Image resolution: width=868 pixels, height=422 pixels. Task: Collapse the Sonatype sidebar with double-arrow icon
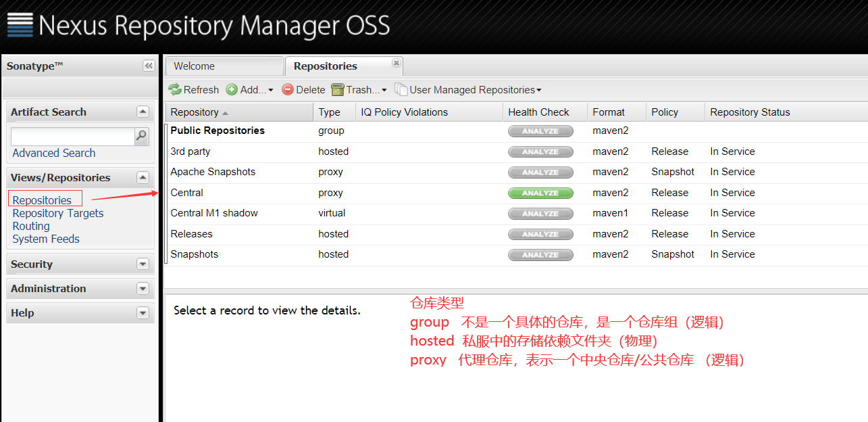(149, 66)
